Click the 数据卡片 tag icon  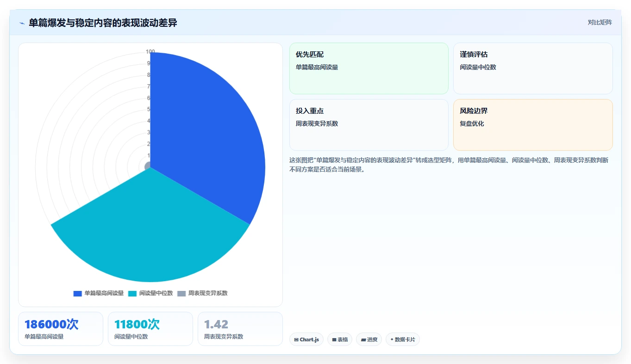click(x=392, y=339)
